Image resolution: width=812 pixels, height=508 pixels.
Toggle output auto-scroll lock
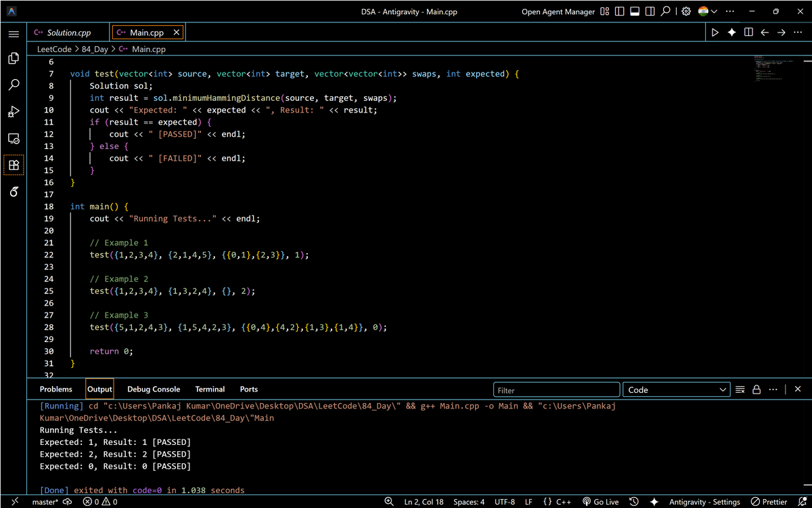757,389
